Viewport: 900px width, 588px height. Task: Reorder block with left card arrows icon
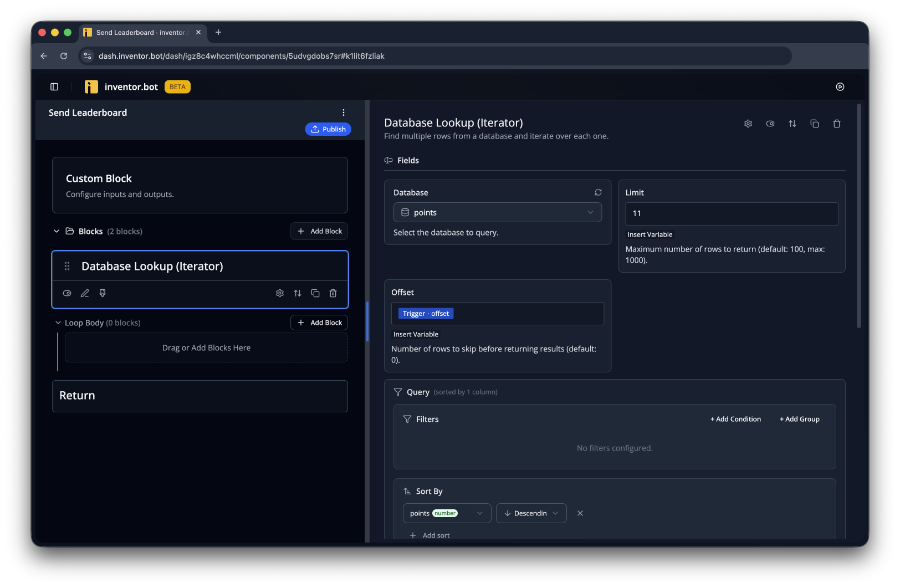click(298, 293)
